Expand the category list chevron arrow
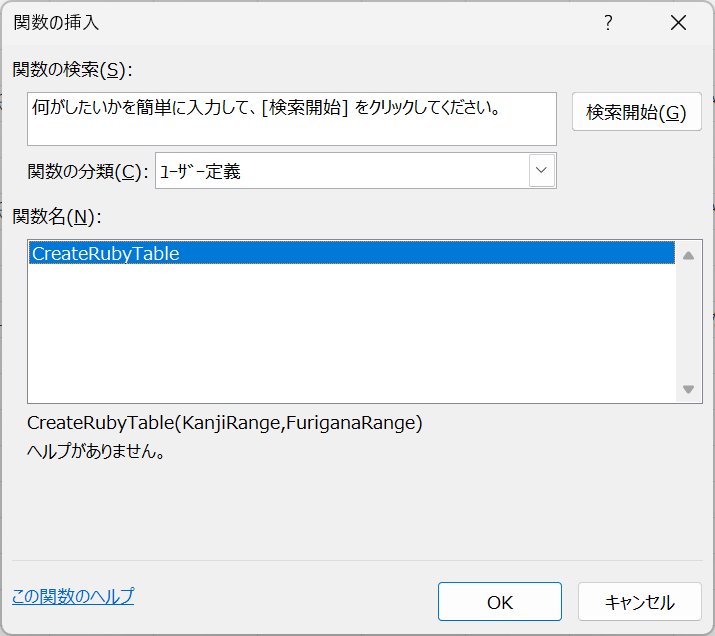This screenshot has height=636, width=715. (542, 171)
